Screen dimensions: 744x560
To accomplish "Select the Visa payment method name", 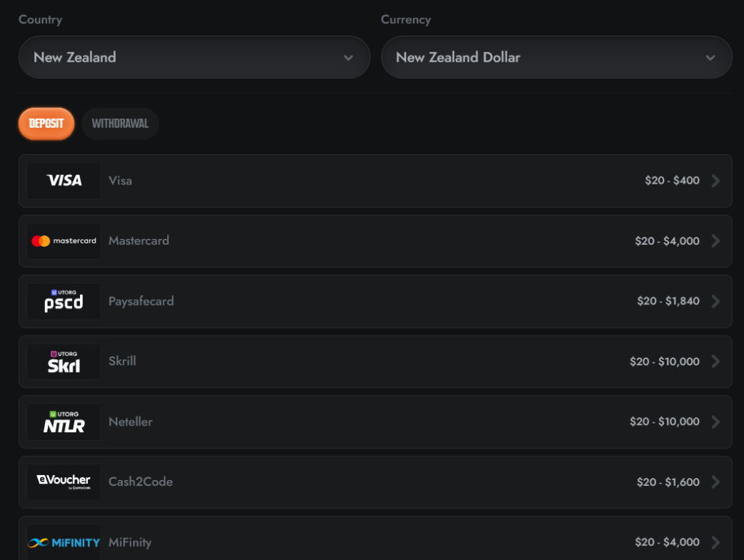I will (120, 181).
